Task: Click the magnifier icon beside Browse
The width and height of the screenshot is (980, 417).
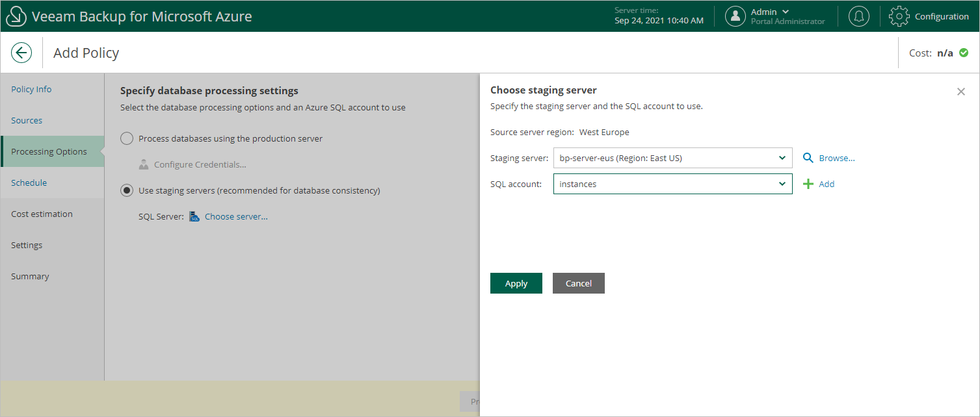Action: (808, 158)
